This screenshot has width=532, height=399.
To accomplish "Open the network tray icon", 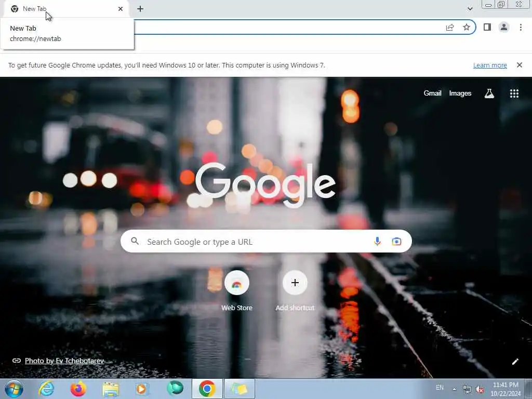I will click(x=467, y=390).
